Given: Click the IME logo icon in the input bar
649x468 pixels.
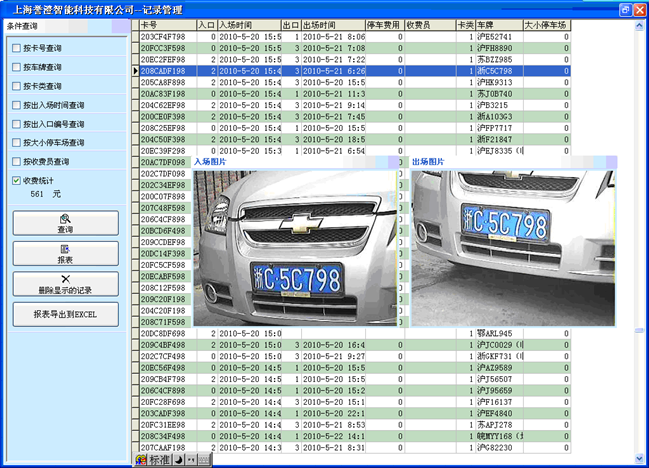Looking at the screenshot, I should point(142,461).
